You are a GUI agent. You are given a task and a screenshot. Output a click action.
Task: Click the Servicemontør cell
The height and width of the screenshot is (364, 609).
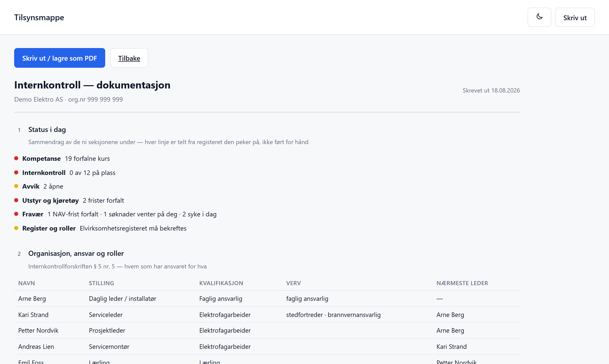pos(109,347)
